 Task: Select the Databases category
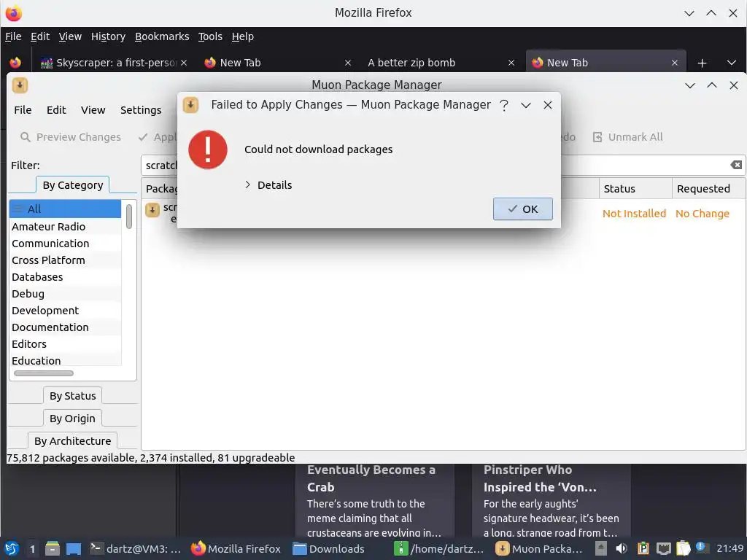[x=65, y=276]
